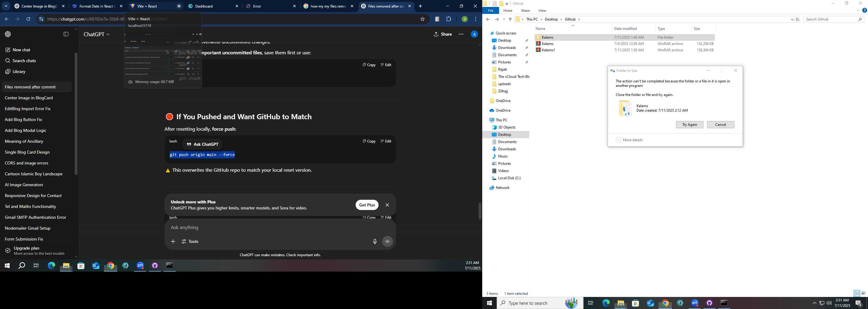Image resolution: width=868 pixels, height=309 pixels.
Task: Open the View ribbon tab in File Explorer
Action: [x=542, y=11]
